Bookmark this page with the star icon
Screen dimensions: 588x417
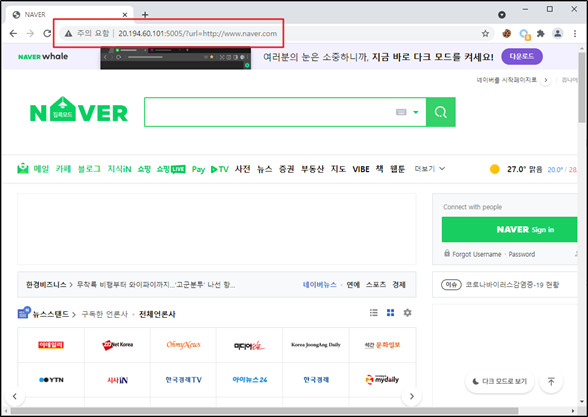point(485,34)
